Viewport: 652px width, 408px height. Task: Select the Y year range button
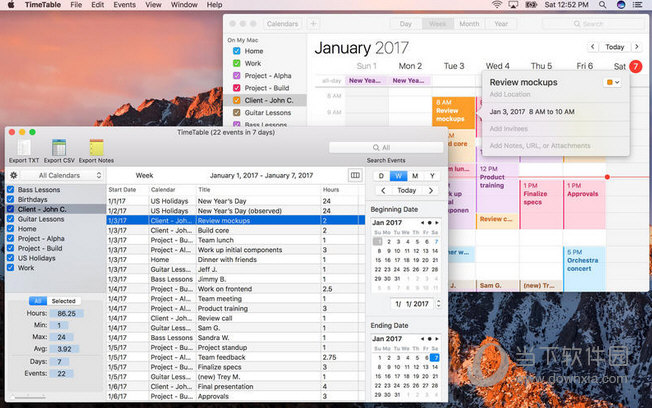pyautogui.click(x=432, y=176)
